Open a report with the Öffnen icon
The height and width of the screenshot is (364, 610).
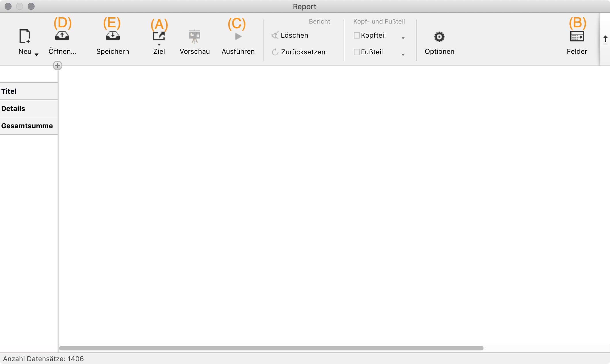62,36
